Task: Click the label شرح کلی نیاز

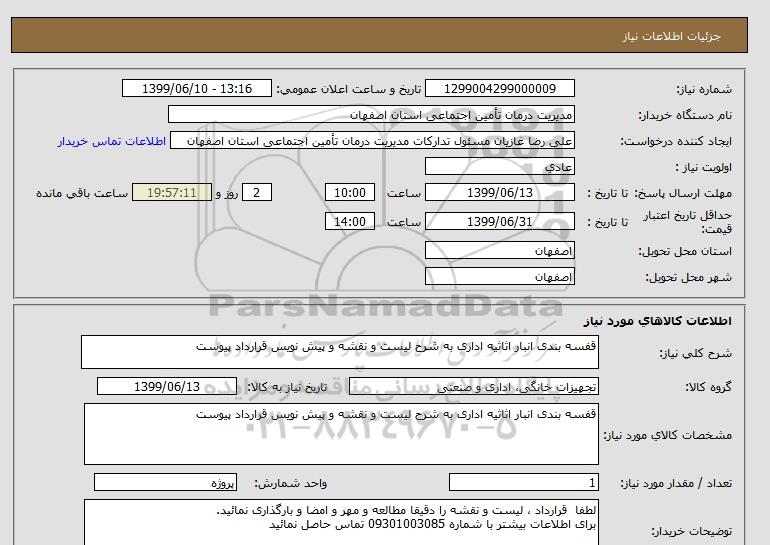Action: pos(695,353)
